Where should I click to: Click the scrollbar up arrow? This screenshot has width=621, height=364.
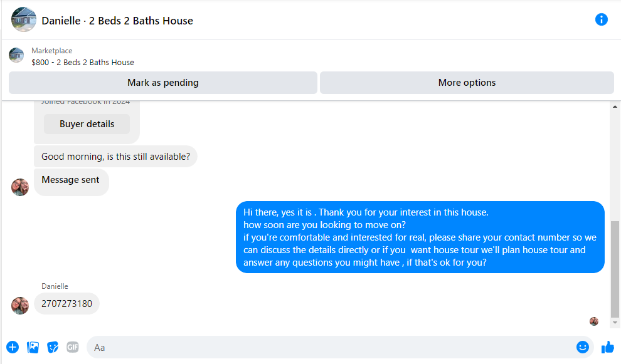(x=615, y=107)
